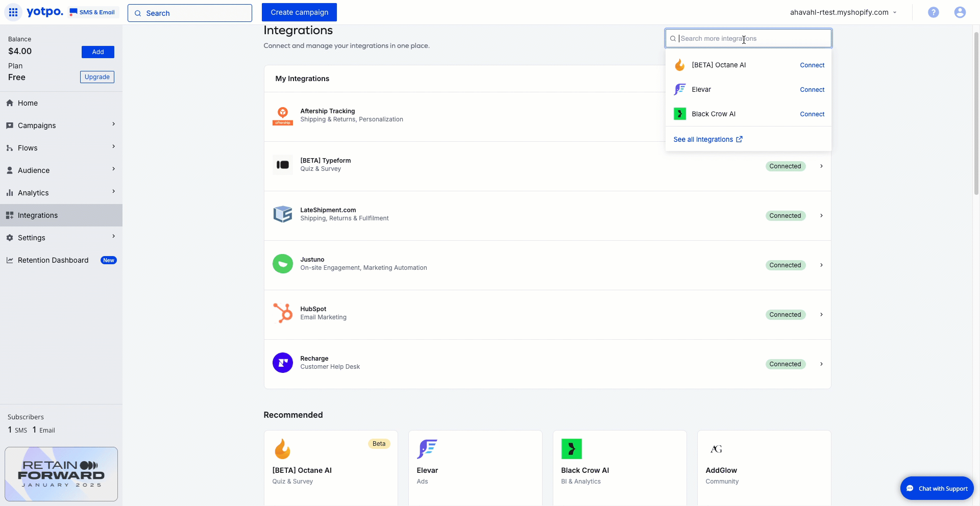Click the Flows sidebar icon

pos(10,148)
